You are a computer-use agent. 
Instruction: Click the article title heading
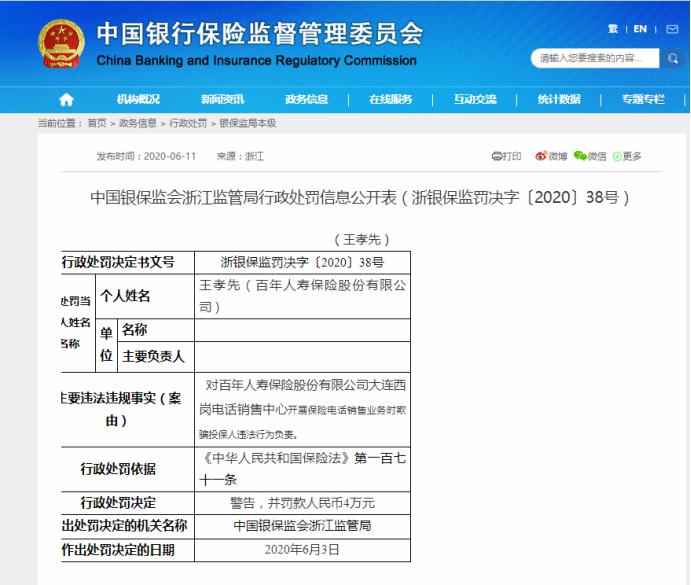tap(360, 197)
